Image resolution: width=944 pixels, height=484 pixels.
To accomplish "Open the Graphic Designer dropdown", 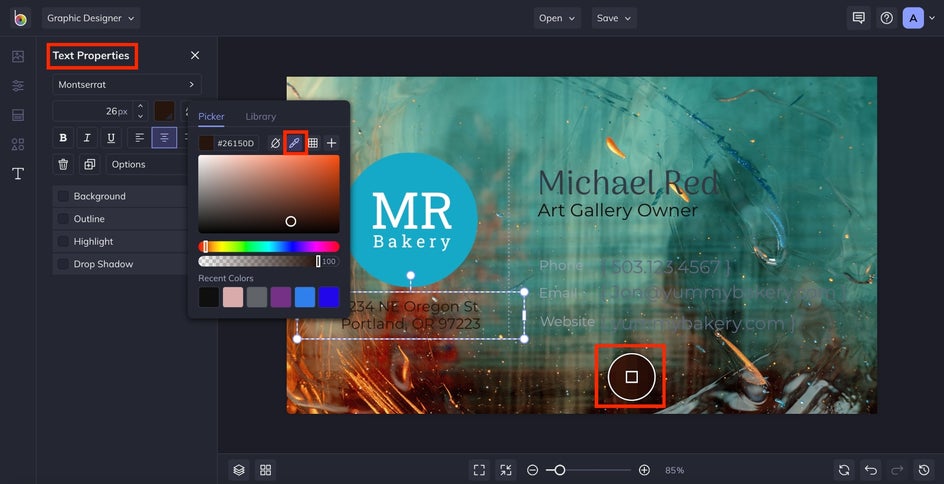I will tap(91, 18).
